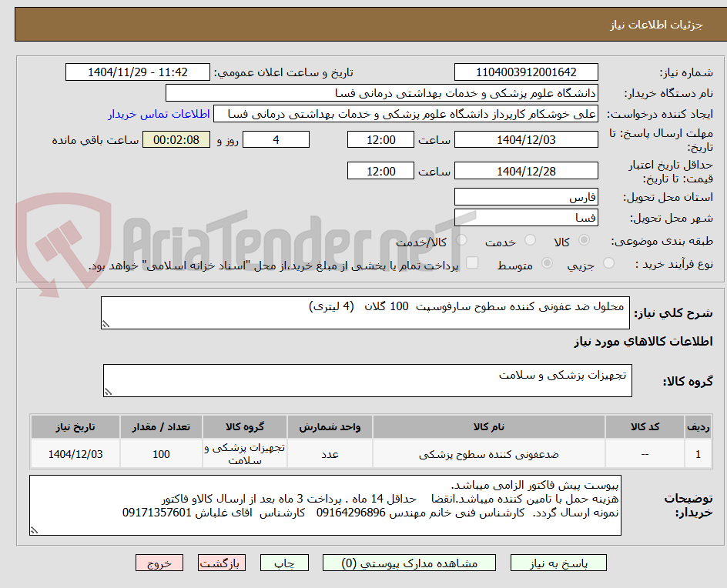
Task: Click the جزئیات اطلاعات نیاز page title
Action: click(x=656, y=25)
